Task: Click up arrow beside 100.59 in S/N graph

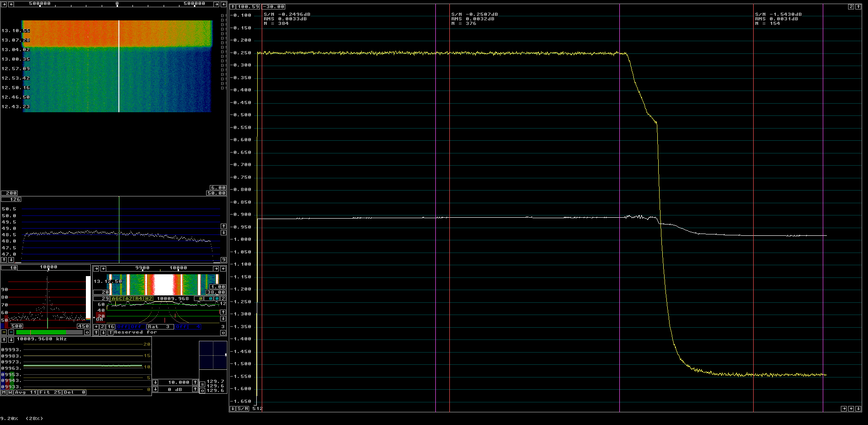Action: pyautogui.click(x=232, y=7)
